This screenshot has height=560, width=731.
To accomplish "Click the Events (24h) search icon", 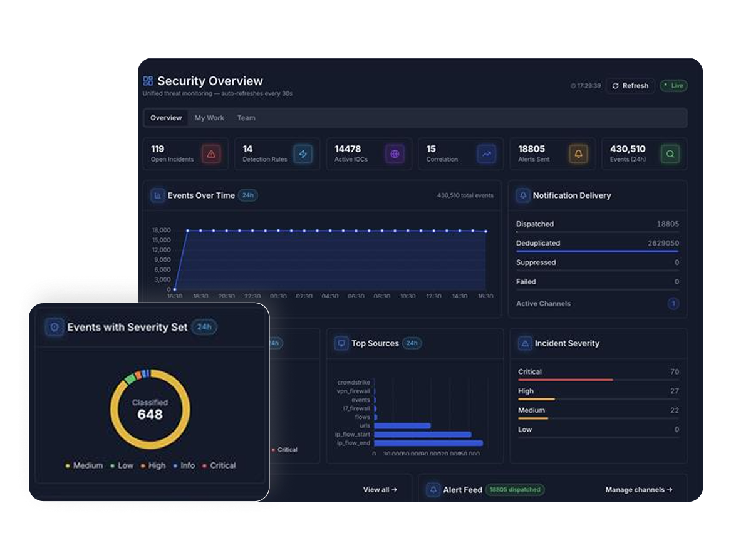I will (x=670, y=154).
